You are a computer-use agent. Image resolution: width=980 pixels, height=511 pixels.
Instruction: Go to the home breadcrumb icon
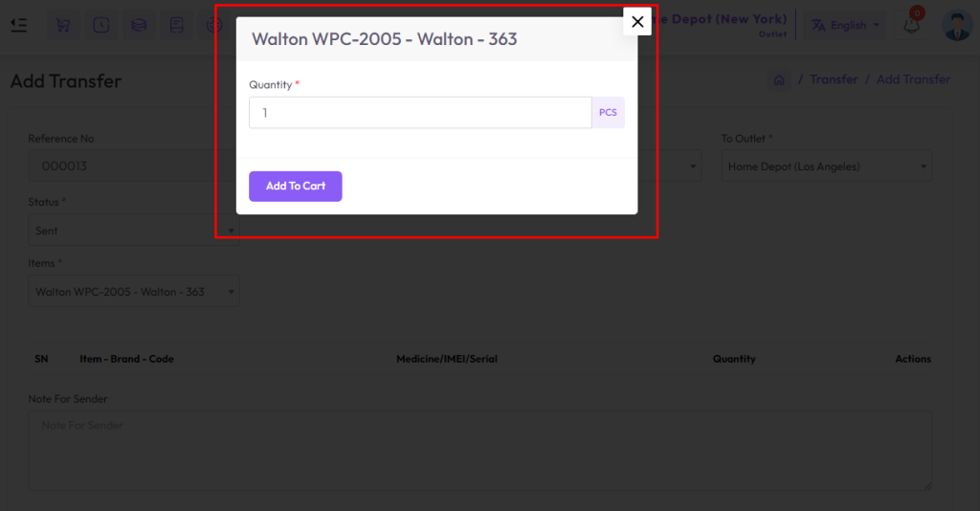[x=779, y=80]
